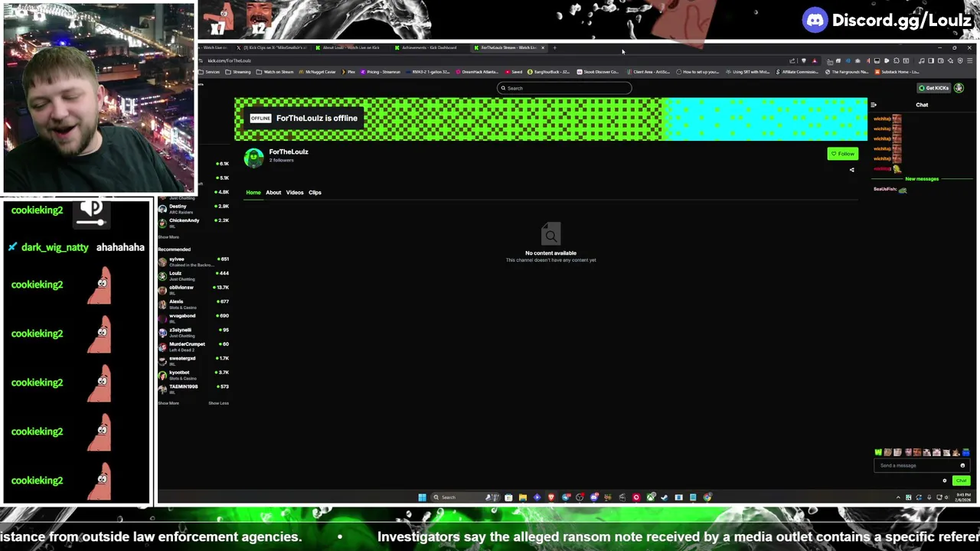Open File Explorer from taskbar
This screenshot has height=551, width=980.
[522, 497]
